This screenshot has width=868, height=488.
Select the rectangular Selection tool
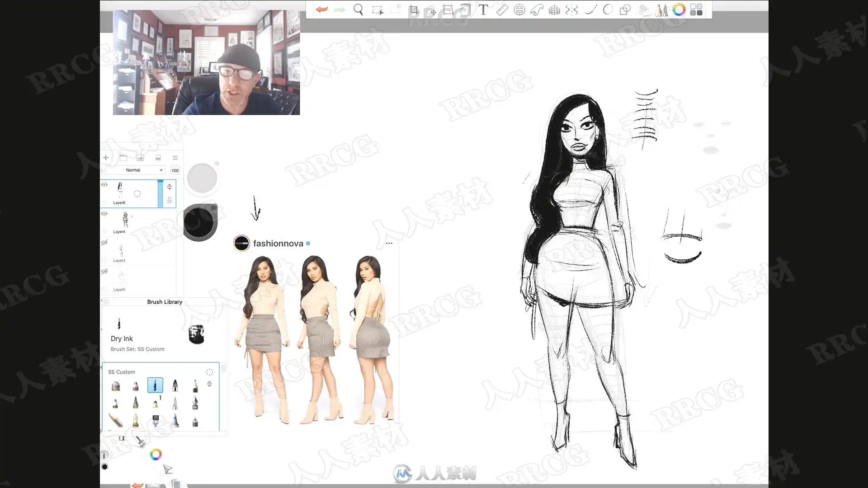(x=377, y=9)
